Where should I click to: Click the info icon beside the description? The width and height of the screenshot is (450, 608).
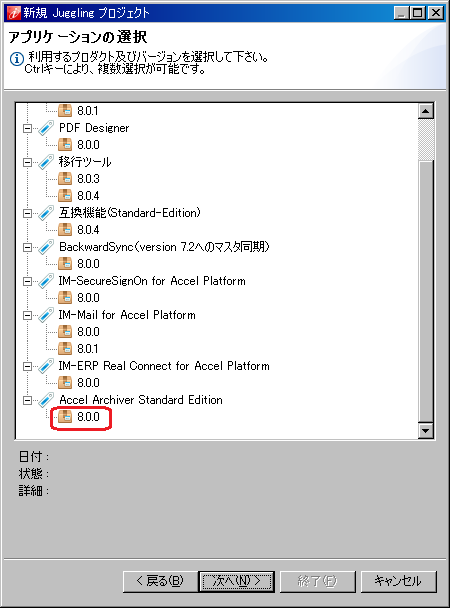click(x=17, y=59)
